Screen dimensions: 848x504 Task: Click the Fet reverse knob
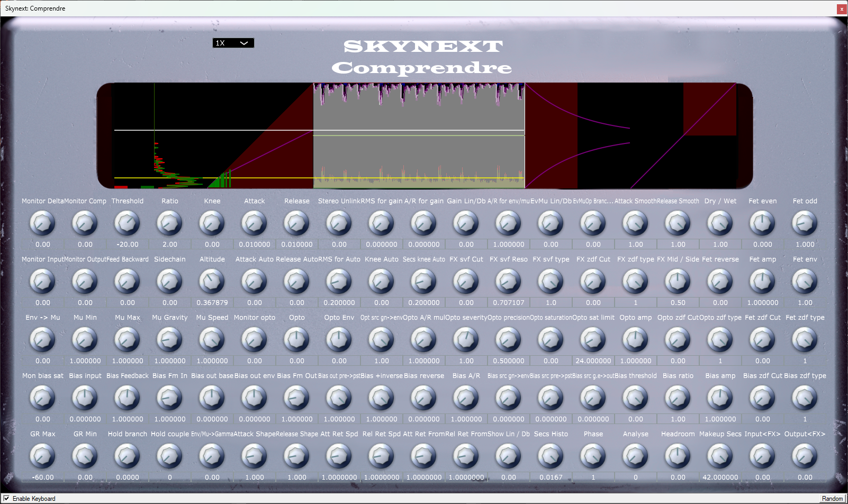click(x=720, y=281)
